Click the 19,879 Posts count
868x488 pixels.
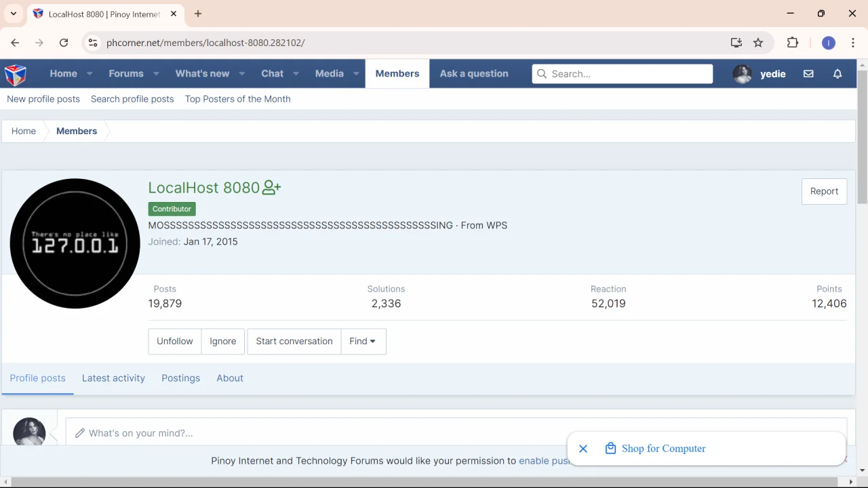[x=165, y=304]
